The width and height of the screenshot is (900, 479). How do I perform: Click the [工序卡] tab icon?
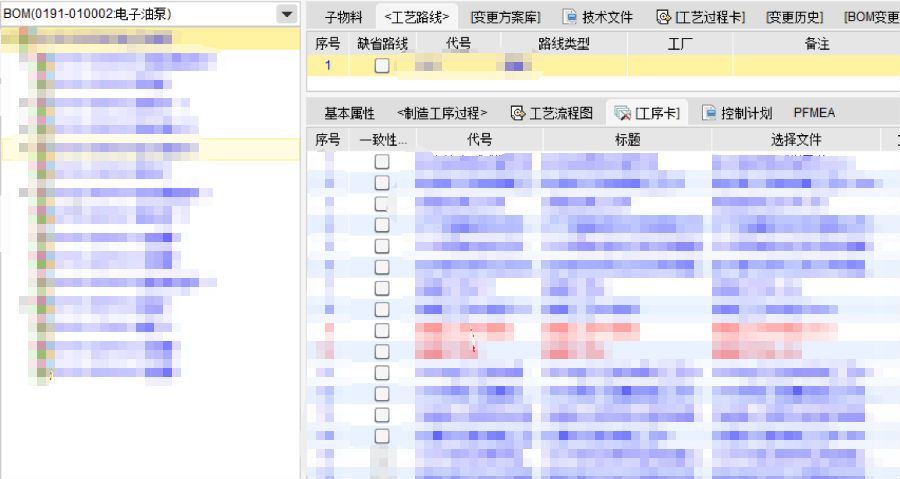point(622,114)
